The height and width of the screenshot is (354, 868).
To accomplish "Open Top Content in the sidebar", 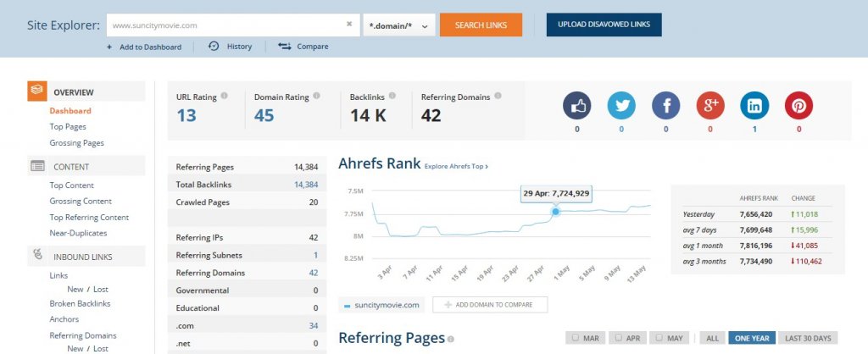I will 71,185.
